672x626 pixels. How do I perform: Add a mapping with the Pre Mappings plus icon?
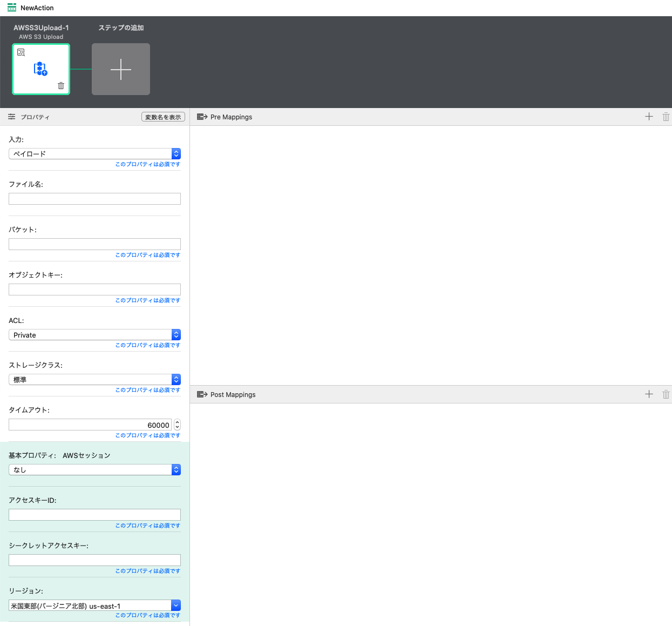(x=649, y=116)
